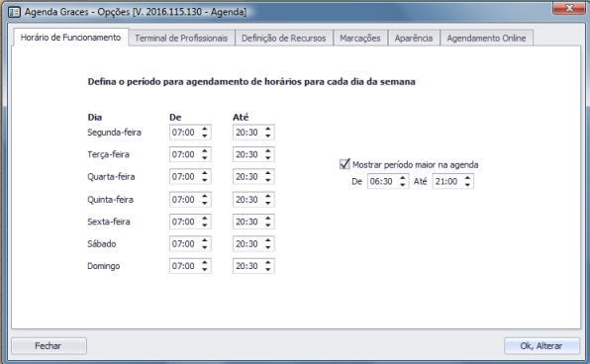This screenshot has height=364, width=590.
Task: Switch to Terminal de Profissionais tab
Action: pyautogui.click(x=181, y=38)
